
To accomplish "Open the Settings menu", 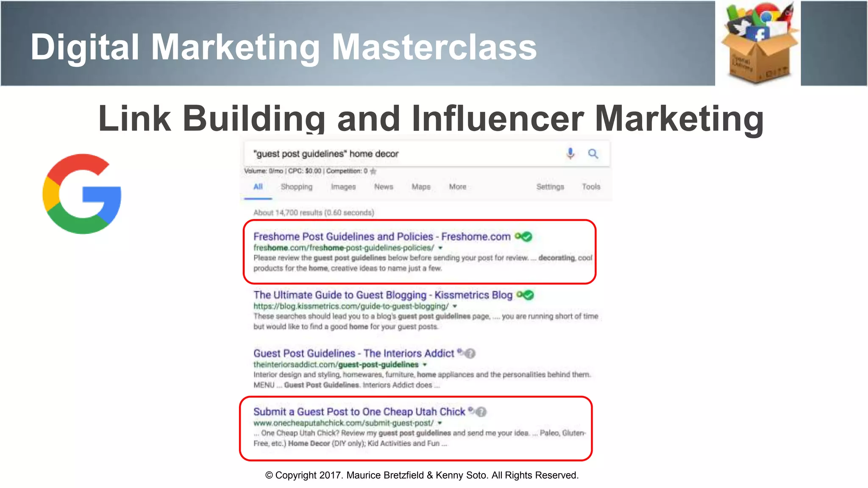I will tap(550, 187).
